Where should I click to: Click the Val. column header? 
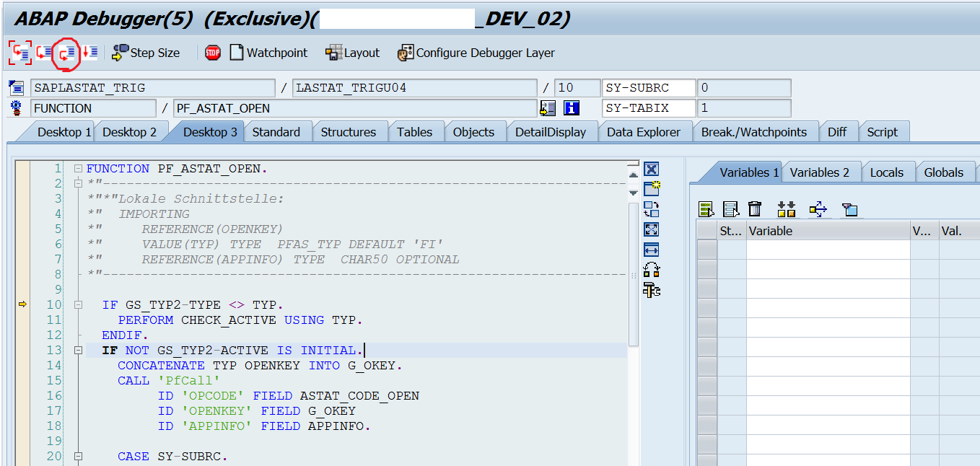[959, 231]
